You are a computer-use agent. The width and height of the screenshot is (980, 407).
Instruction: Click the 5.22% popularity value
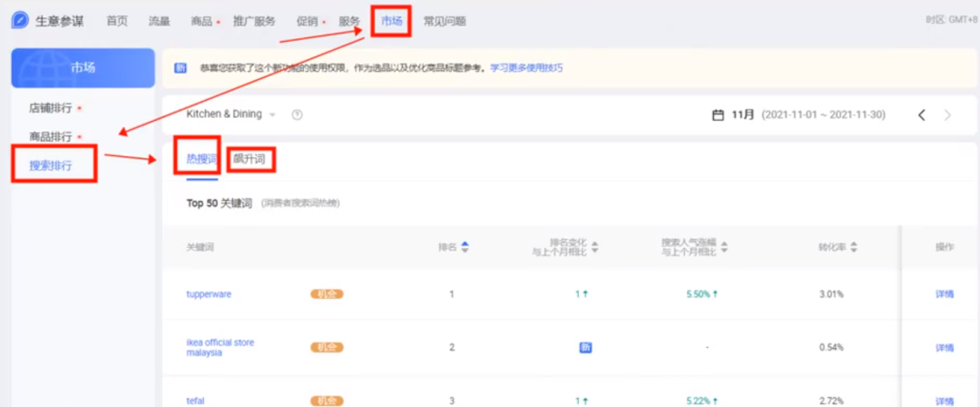click(x=699, y=401)
